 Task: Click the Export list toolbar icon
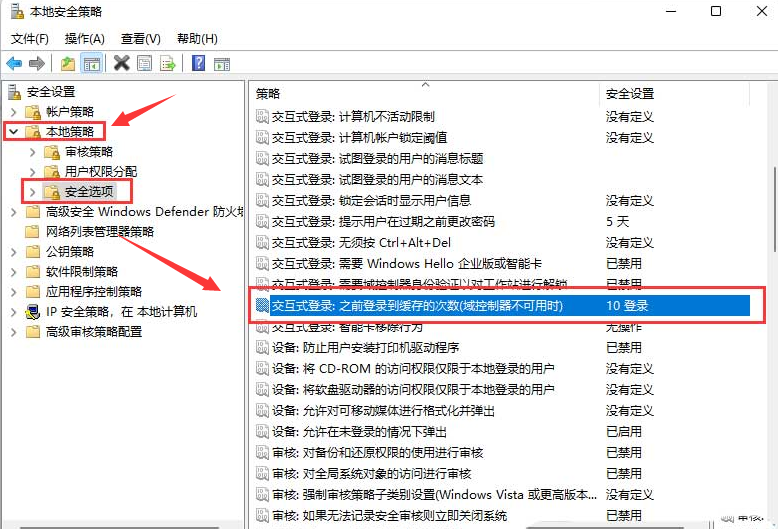pyautogui.click(x=168, y=64)
